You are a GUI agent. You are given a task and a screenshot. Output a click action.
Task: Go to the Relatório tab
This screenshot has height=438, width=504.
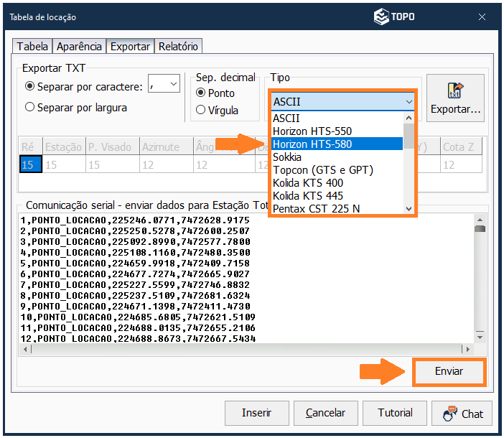pos(178,46)
